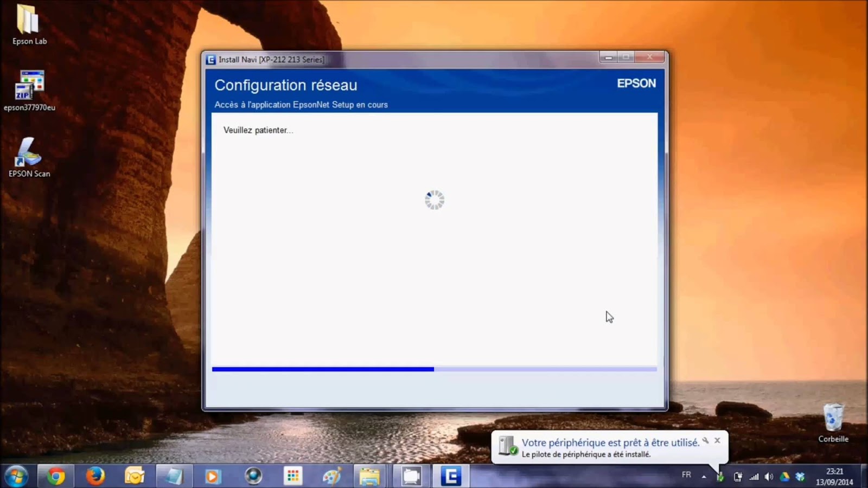Click the loading spinner in Install Navi
The image size is (868, 488).
pos(435,200)
